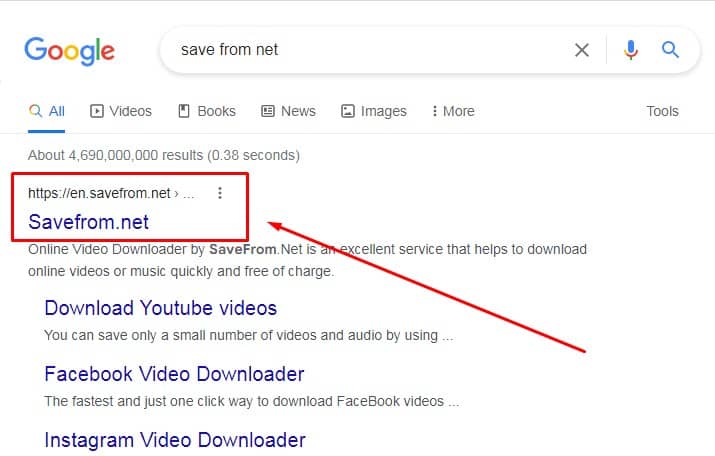The image size is (715, 456).
Task: Switch to the Videos tab label
Action: (130, 111)
